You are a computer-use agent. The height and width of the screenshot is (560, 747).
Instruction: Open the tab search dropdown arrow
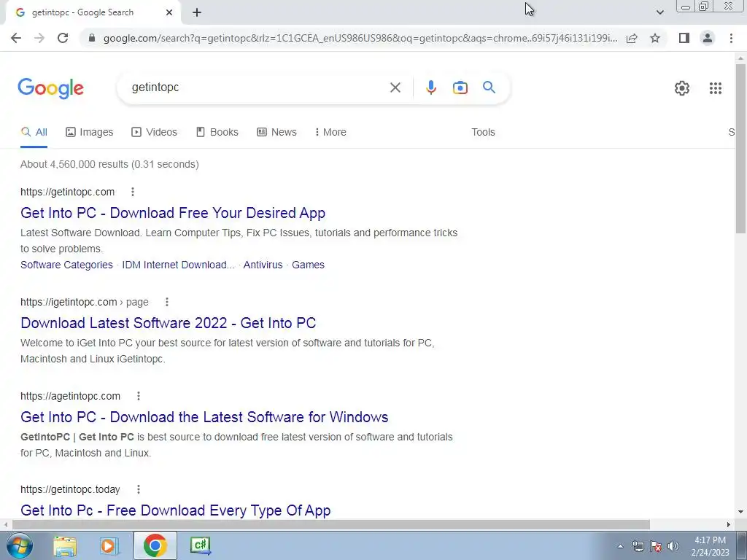pyautogui.click(x=659, y=12)
